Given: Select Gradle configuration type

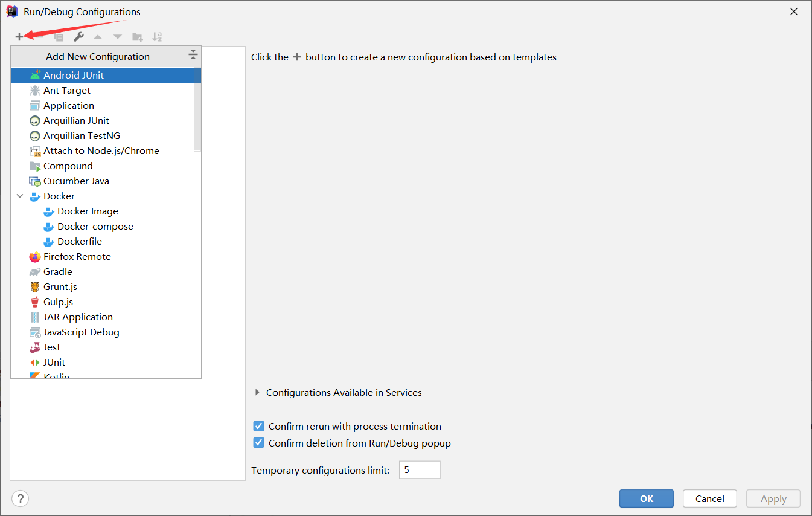Looking at the screenshot, I should 106,271.
